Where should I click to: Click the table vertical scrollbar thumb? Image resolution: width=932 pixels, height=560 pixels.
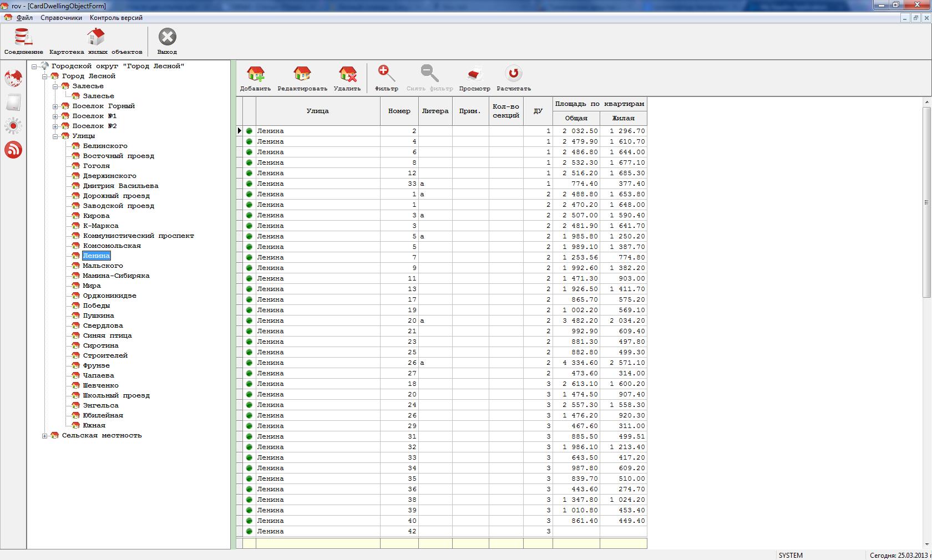point(926,202)
